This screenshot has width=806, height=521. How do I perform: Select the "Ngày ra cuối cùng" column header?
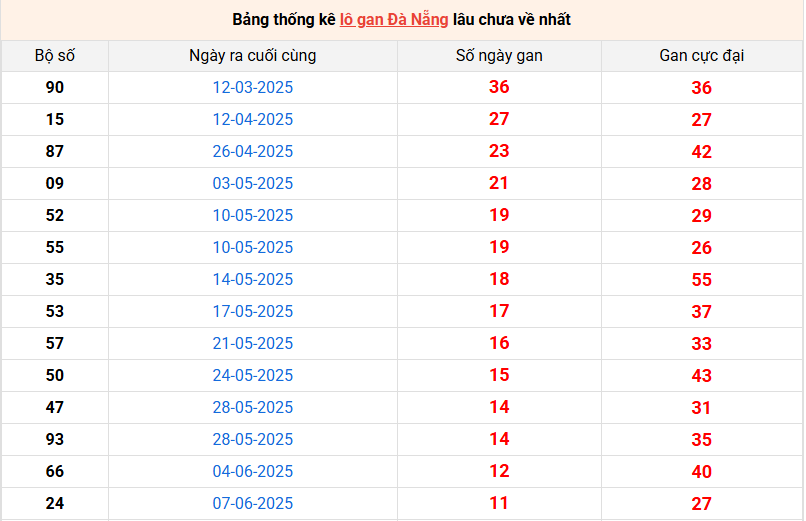[x=253, y=56]
